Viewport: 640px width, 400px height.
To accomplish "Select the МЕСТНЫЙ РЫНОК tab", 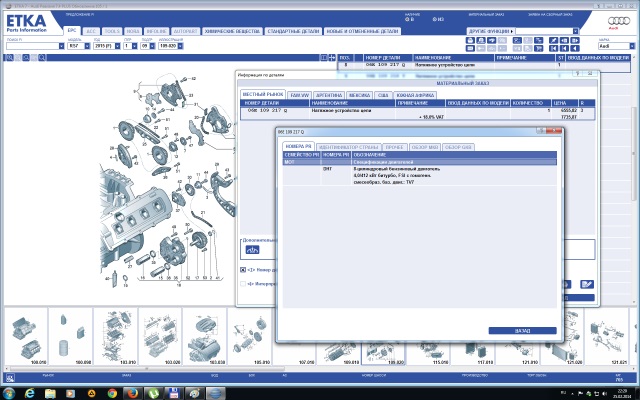I will pyautogui.click(x=262, y=94).
